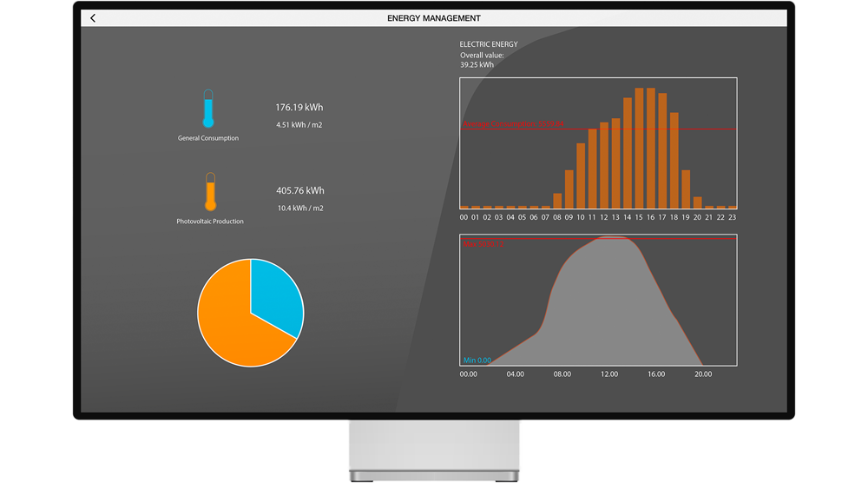Select the bar for hour 19
This screenshot has width=868, height=483.
(686, 189)
